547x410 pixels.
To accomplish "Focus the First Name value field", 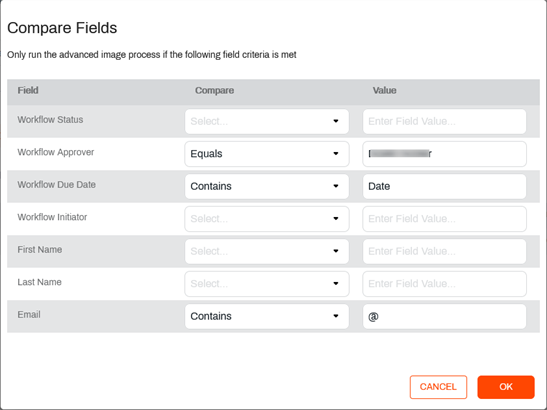I will pyautogui.click(x=444, y=251).
